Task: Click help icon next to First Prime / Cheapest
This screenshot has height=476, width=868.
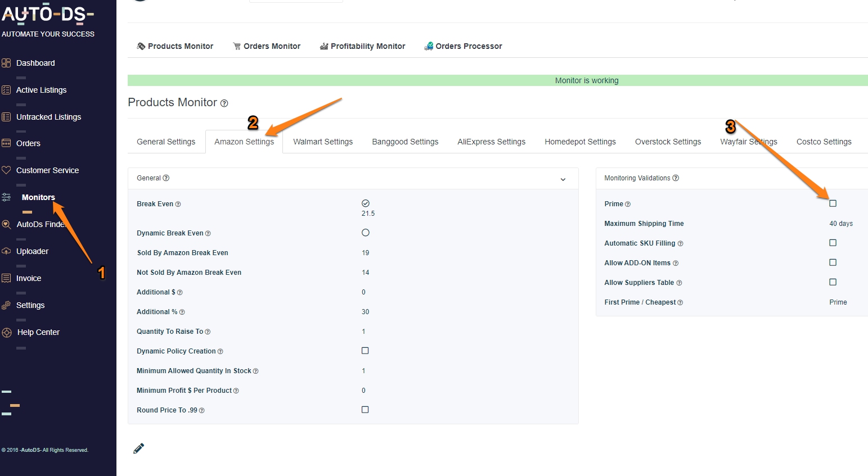Action: [x=680, y=303]
